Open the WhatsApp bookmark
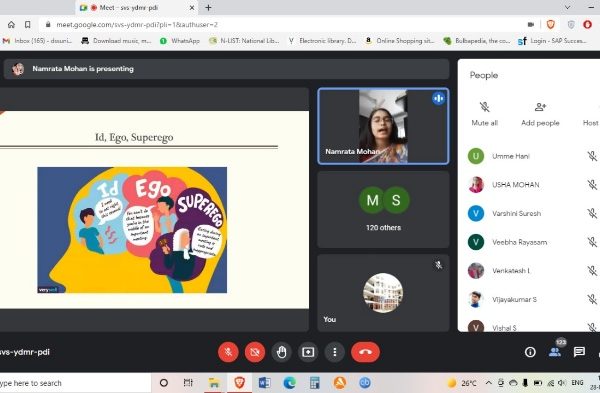Screen dimensions: 600x393 point(180,41)
